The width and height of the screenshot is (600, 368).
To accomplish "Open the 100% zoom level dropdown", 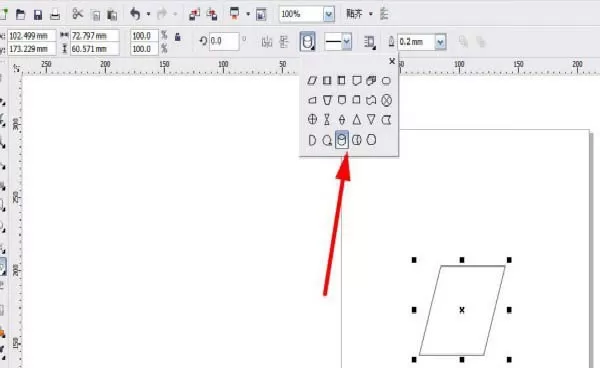I will pos(329,15).
